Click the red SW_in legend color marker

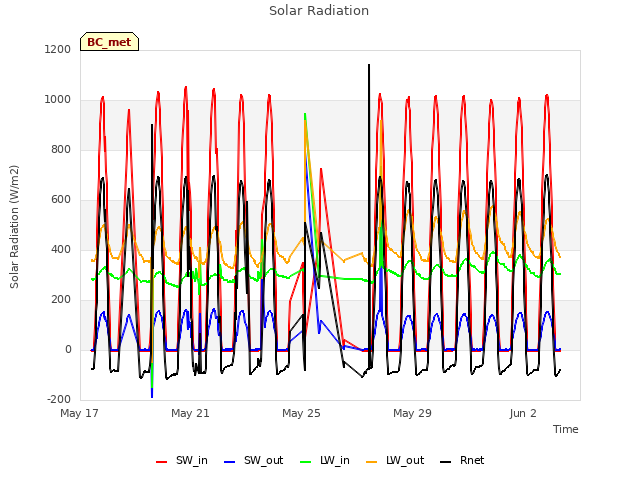tap(162, 462)
